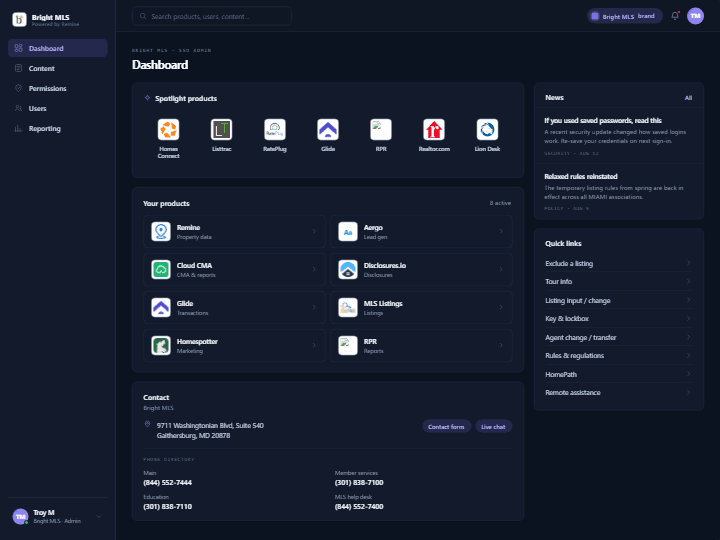Open Reporting in sidebar
The image size is (720, 540).
58,129
